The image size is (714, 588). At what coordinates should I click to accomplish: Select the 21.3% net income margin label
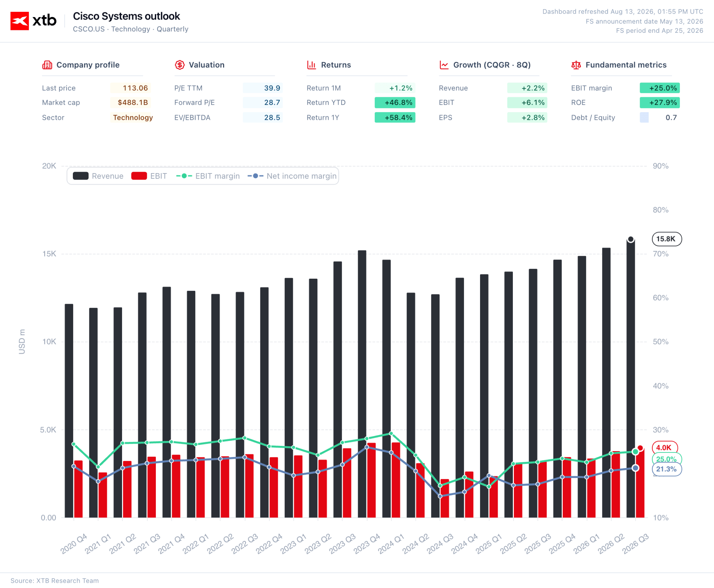[667, 469]
